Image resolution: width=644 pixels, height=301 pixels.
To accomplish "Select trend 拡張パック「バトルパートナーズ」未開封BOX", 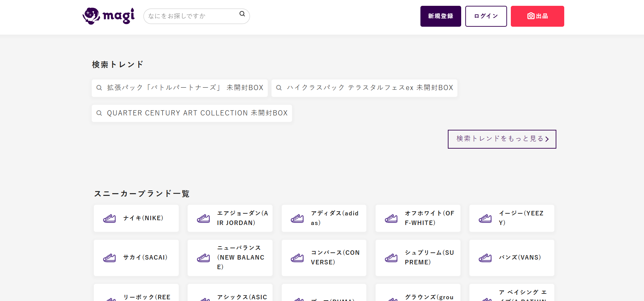I will click(x=180, y=88).
